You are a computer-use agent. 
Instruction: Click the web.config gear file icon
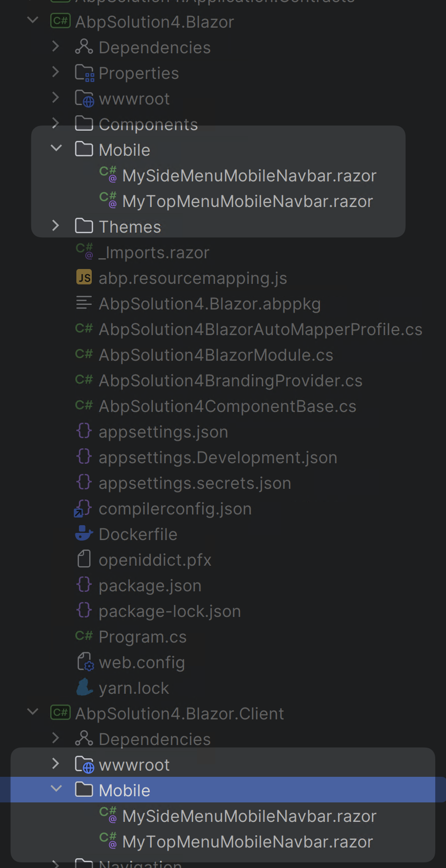coord(85,662)
